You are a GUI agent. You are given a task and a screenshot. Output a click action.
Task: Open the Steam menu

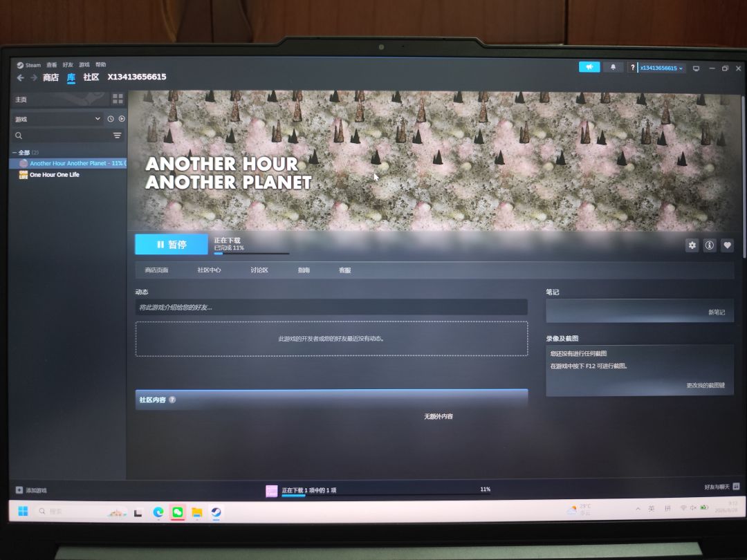coord(29,65)
